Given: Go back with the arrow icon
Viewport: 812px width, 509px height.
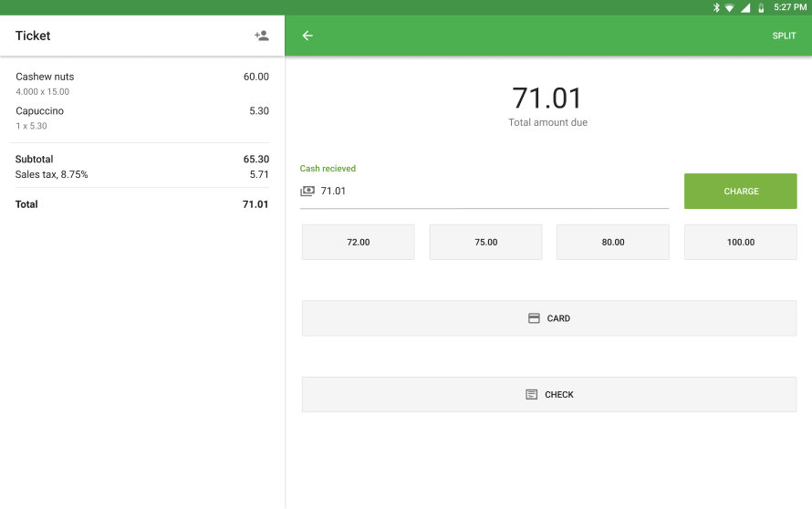Looking at the screenshot, I should click(x=307, y=36).
